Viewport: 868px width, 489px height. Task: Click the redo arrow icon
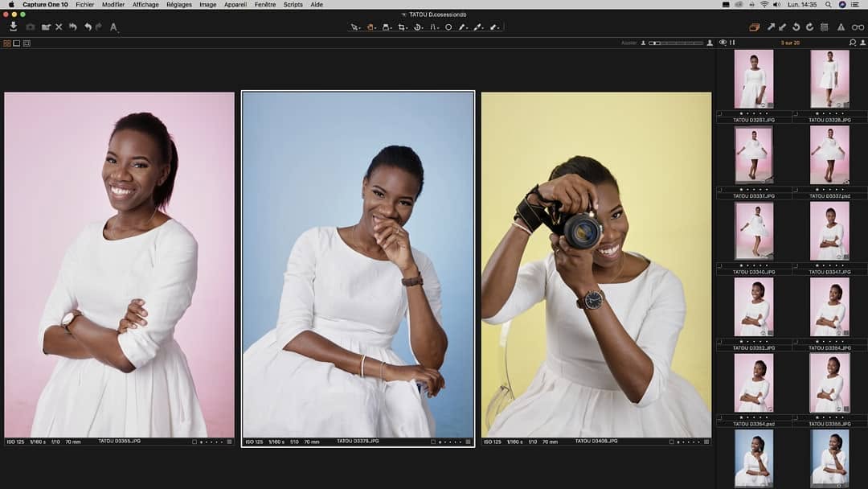99,27
